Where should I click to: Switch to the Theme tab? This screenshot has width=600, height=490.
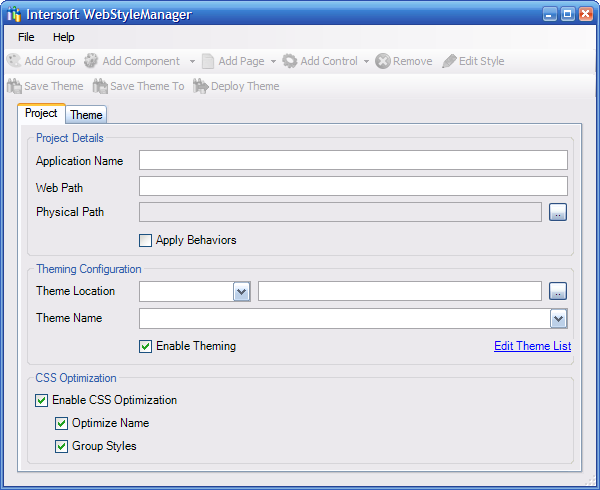(86, 115)
